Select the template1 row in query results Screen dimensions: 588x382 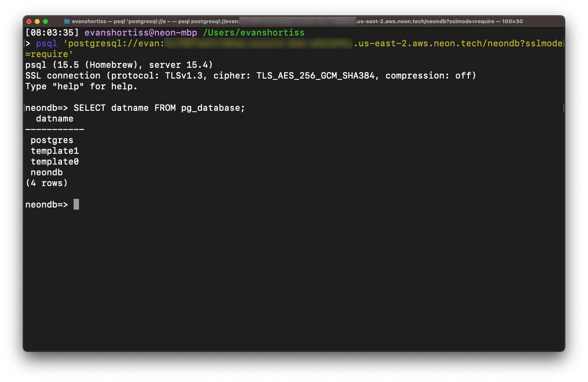tap(55, 150)
